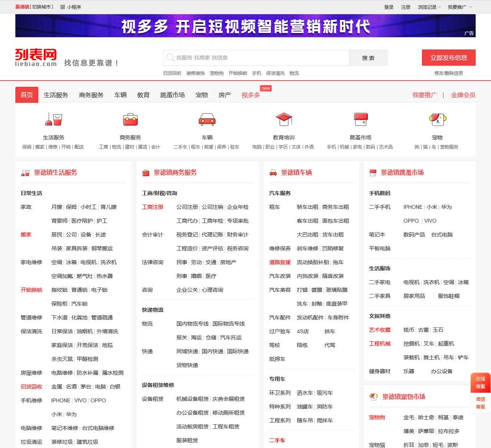Select the 首页 tab
The height and width of the screenshot is (448, 491).
tap(26, 95)
